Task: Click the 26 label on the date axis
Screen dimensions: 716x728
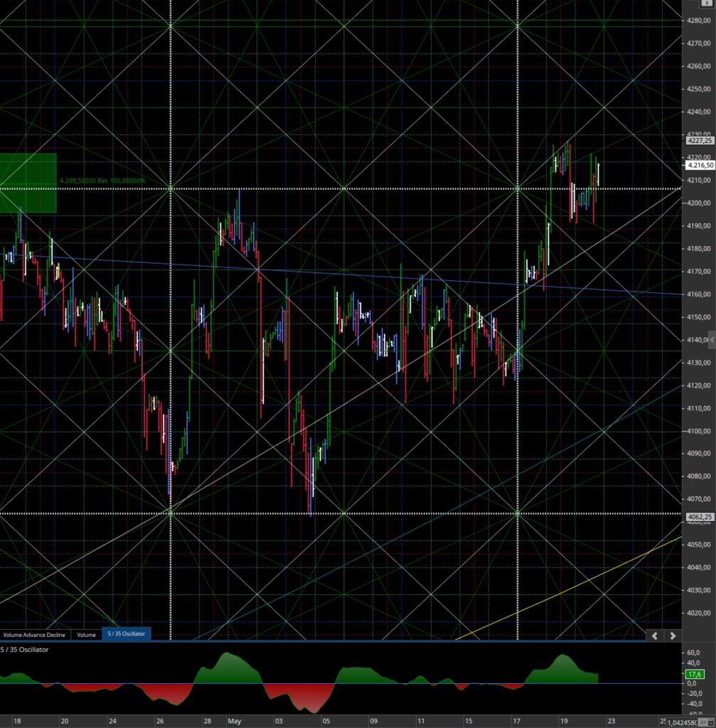Action: coord(160,721)
